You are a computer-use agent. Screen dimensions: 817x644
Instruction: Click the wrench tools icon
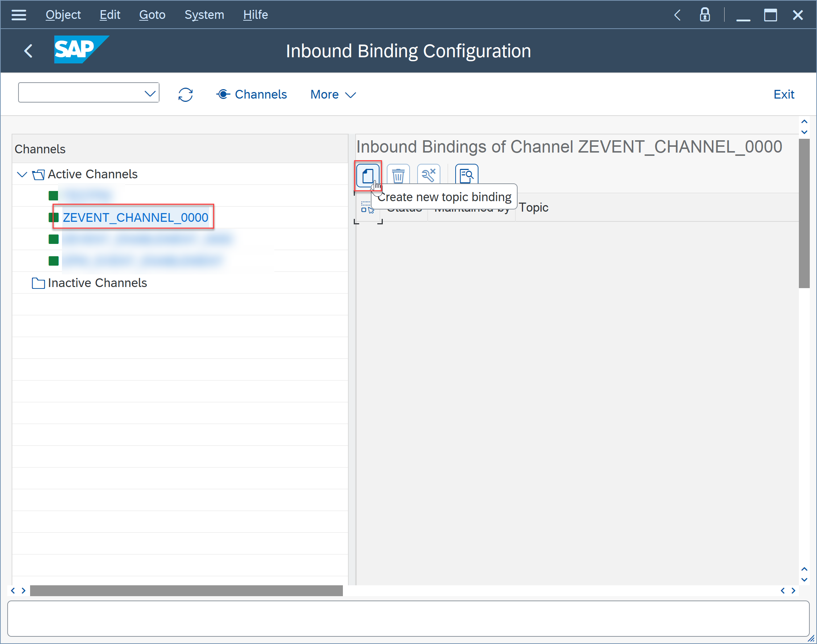[x=429, y=175]
